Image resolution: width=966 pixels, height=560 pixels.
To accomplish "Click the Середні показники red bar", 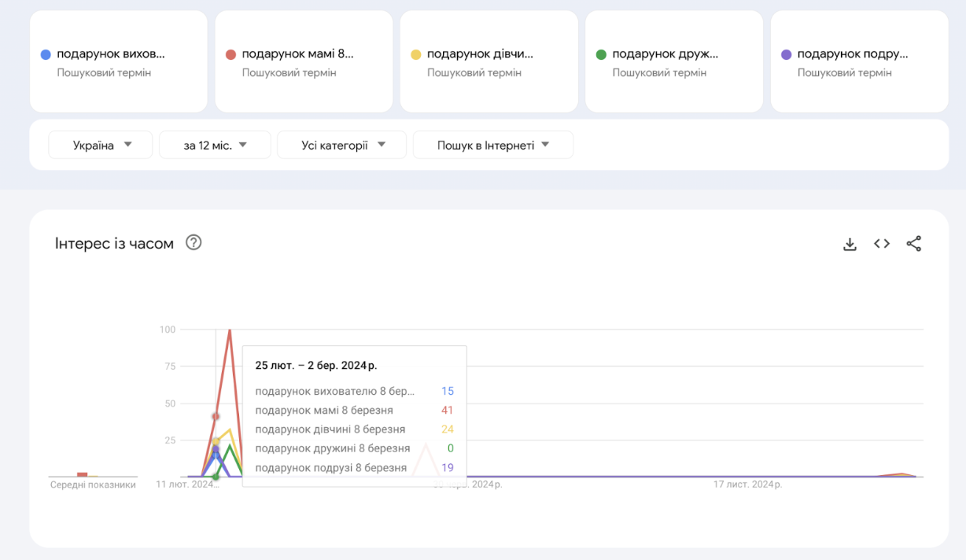I will (82, 474).
